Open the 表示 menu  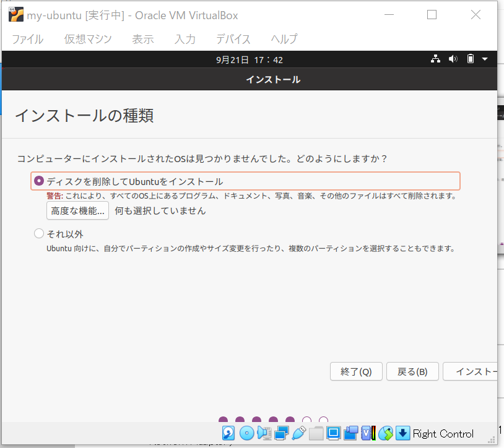point(143,39)
